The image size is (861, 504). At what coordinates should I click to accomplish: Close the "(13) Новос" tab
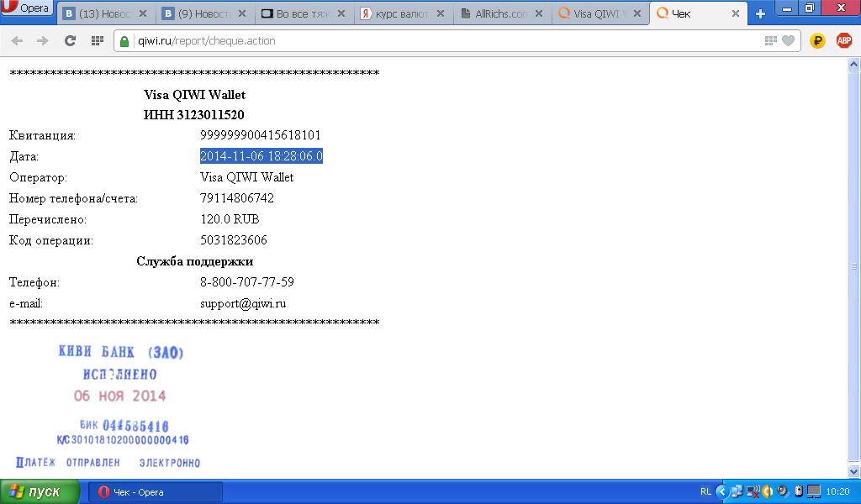click(x=143, y=13)
